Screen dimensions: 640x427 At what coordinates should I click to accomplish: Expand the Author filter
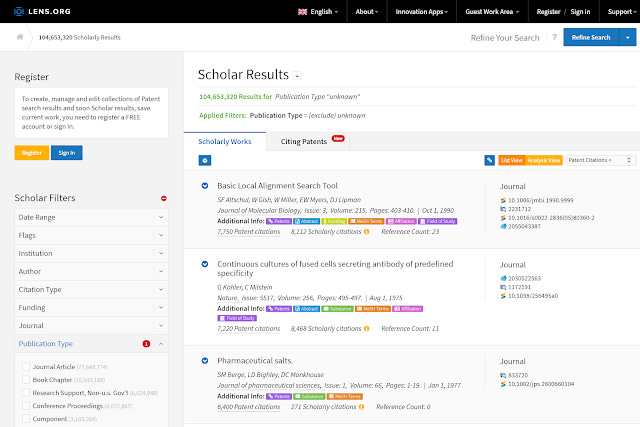(91, 271)
